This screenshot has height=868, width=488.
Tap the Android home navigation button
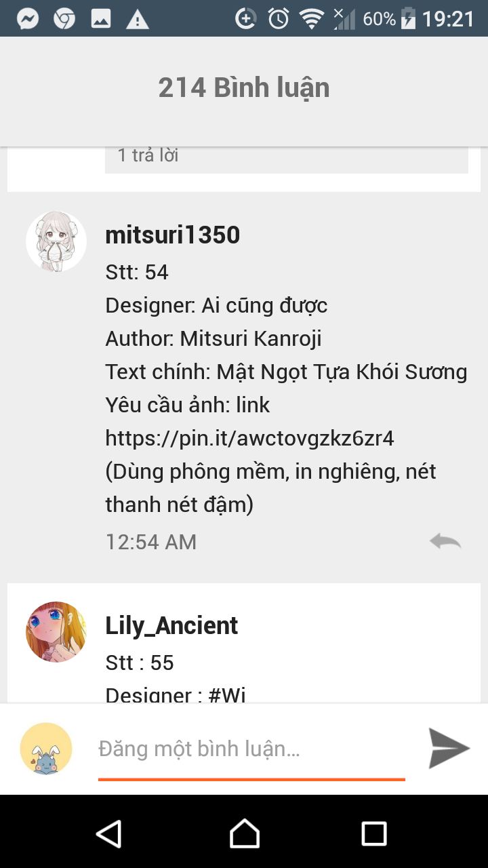pyautogui.click(x=245, y=833)
